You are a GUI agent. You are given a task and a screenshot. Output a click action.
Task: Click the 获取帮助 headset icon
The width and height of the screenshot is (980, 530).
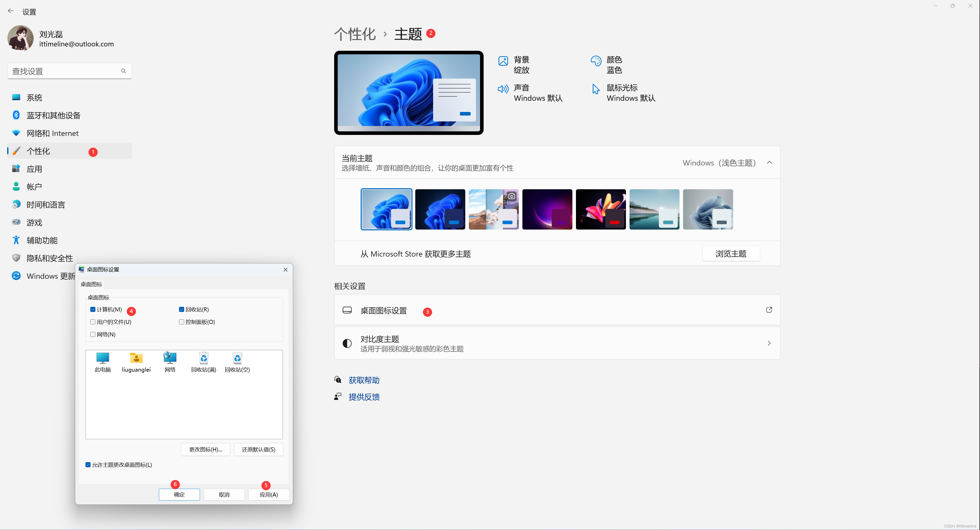pos(338,380)
